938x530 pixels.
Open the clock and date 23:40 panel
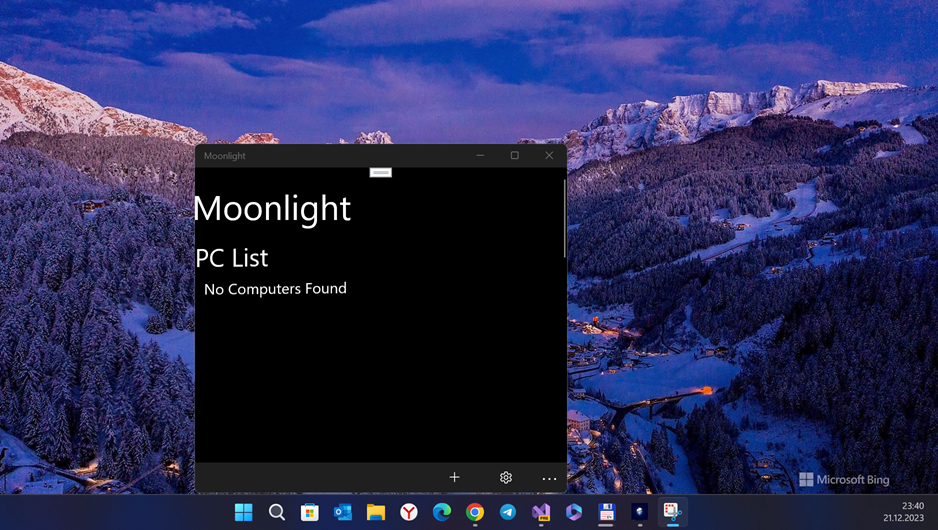(x=903, y=512)
